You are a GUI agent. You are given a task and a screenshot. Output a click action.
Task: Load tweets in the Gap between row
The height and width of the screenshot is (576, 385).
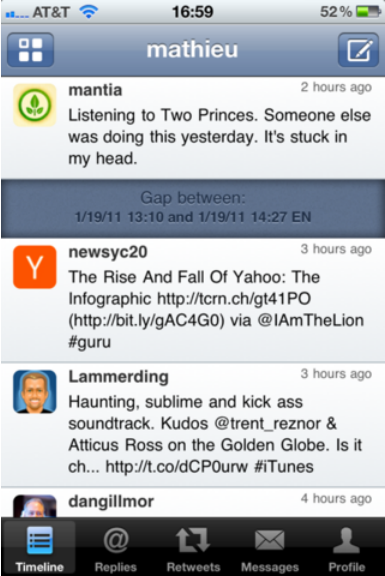pos(193,208)
